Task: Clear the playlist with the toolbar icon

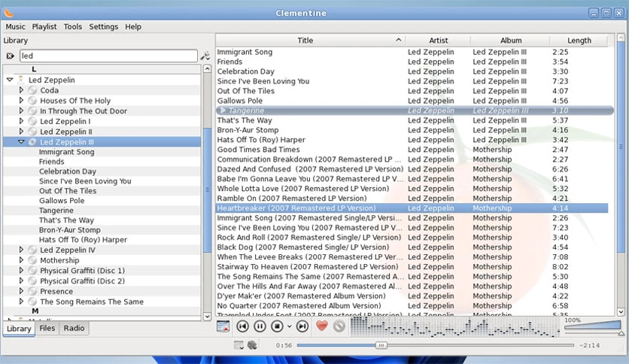Action: [223, 326]
